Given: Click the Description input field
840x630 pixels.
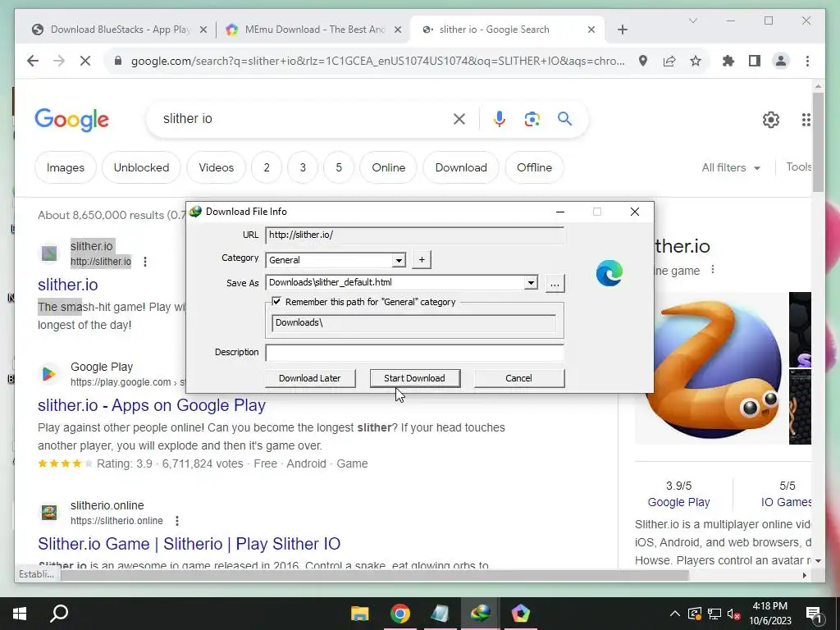Looking at the screenshot, I should click(414, 353).
